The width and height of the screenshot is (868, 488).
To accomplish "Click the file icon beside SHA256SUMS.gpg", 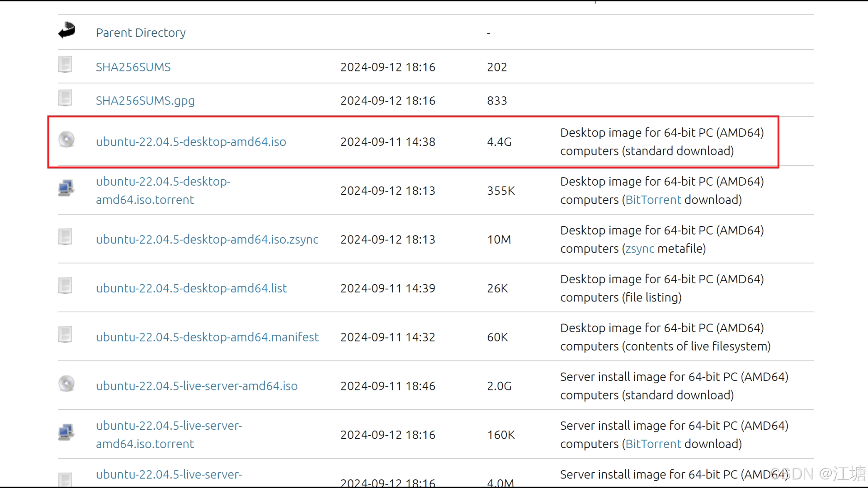I will (65, 98).
